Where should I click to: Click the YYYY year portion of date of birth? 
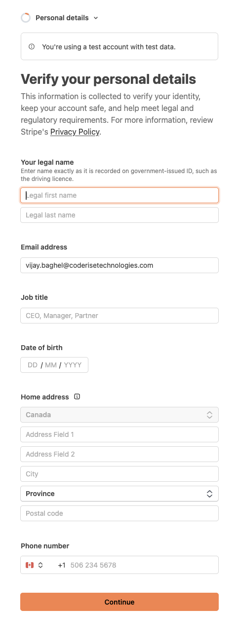click(73, 365)
